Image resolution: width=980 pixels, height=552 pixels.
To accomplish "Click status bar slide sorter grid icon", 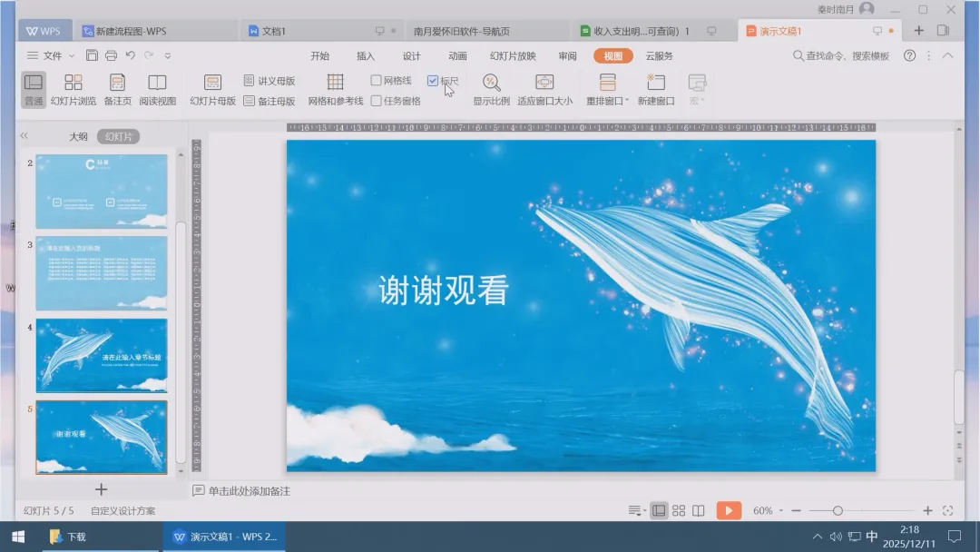I will coord(679,511).
